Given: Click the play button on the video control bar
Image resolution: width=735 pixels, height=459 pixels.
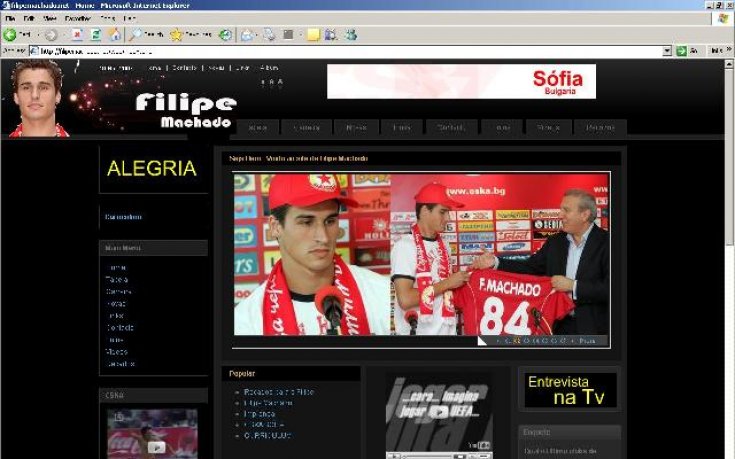Looking at the screenshot, I should [394, 456].
